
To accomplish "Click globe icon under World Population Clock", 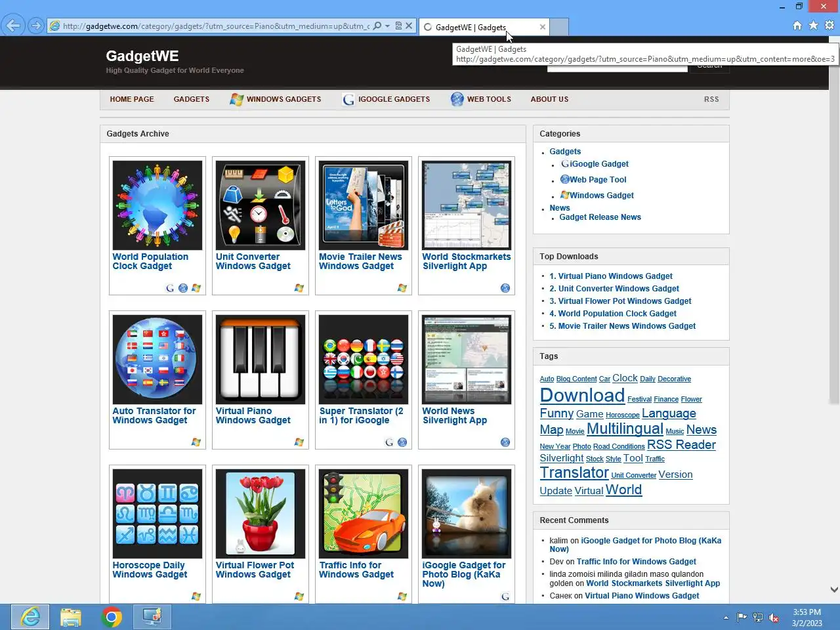I will tap(183, 288).
